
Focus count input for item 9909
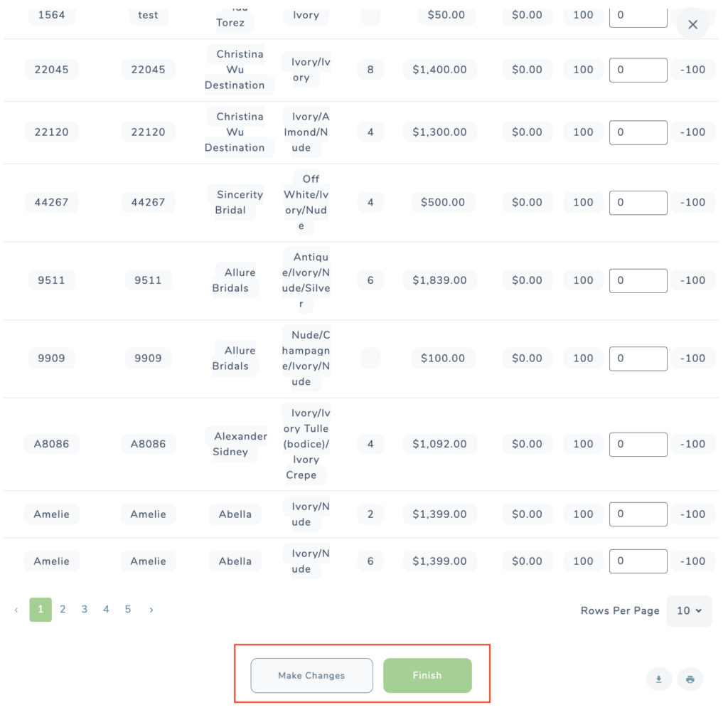tap(638, 359)
